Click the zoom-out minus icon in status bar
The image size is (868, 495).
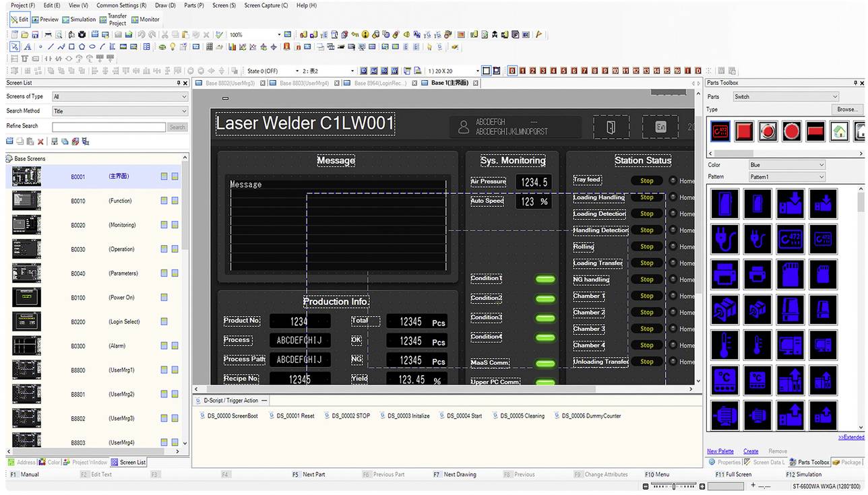[646, 486]
